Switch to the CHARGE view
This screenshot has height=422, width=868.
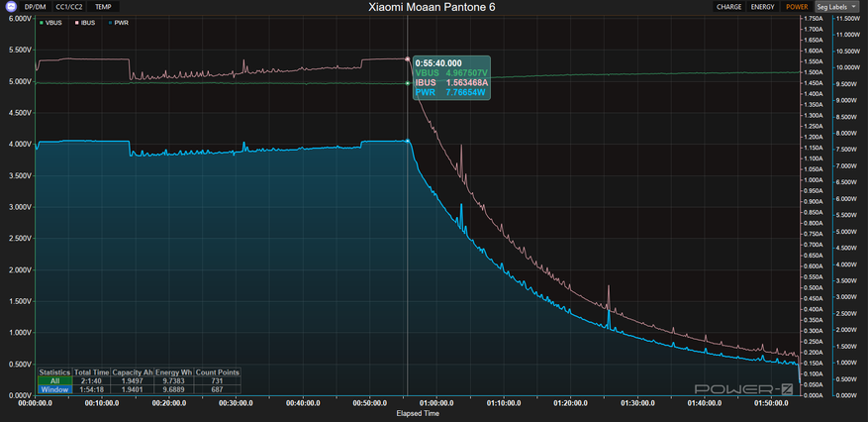[x=729, y=7]
